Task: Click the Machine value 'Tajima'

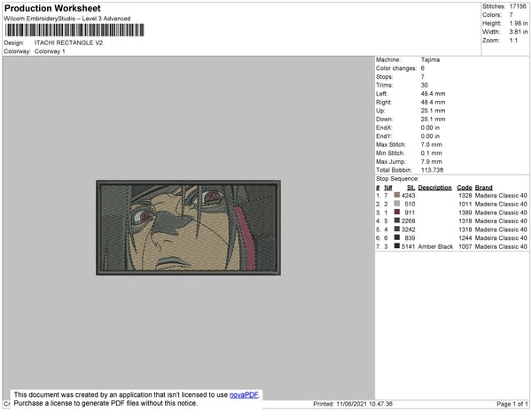Action: (430, 59)
